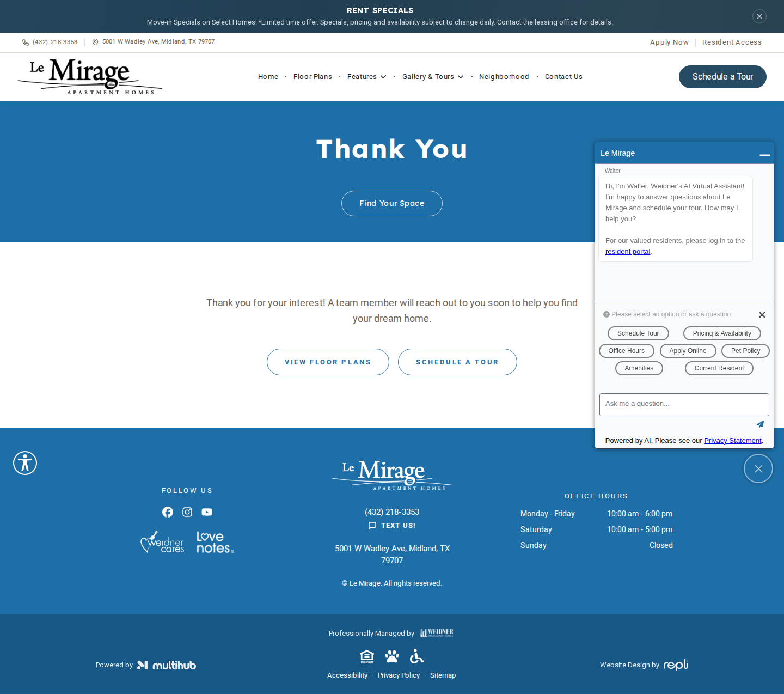This screenshot has width=784, height=694.
Task: Open the Floor Plans menu item
Action: pyautogui.click(x=313, y=77)
